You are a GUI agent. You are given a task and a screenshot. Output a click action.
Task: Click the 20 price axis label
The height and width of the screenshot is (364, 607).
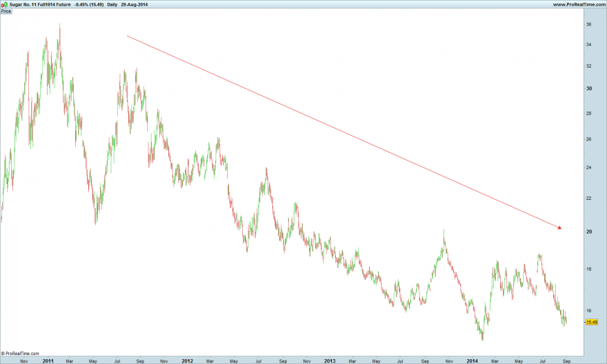pyautogui.click(x=589, y=232)
